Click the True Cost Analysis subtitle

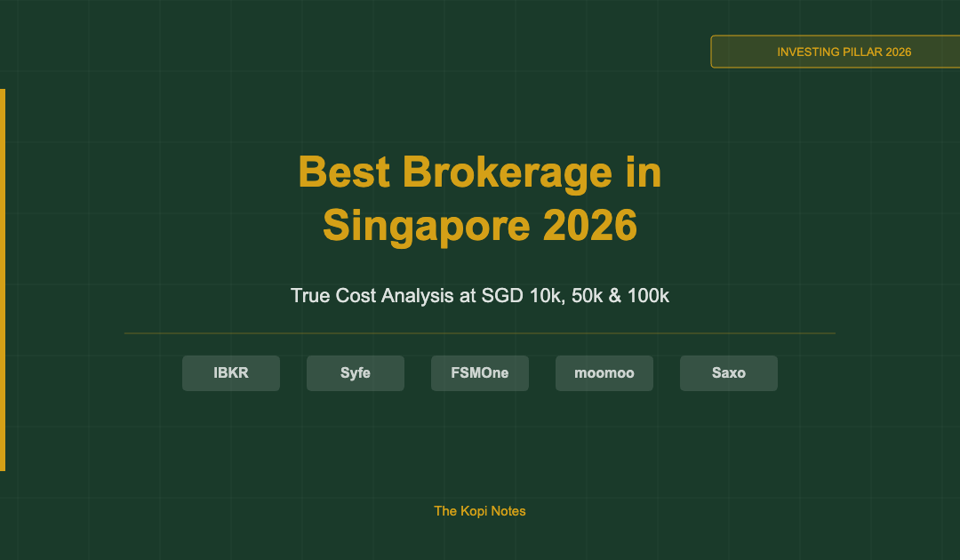coord(480,296)
